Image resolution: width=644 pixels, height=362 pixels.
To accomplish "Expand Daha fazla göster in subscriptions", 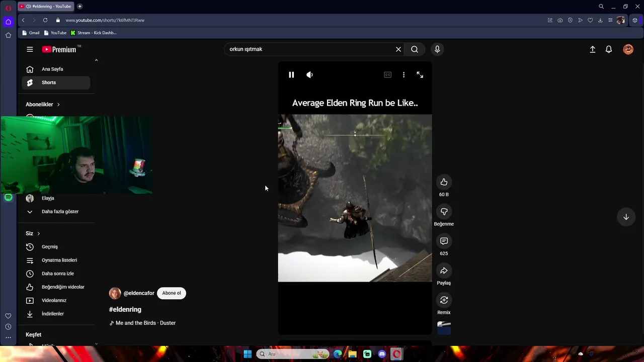I will point(56,212).
